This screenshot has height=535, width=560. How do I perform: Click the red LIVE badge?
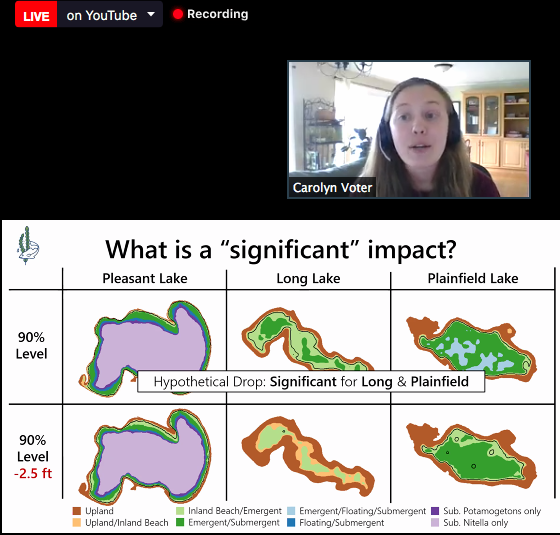click(36, 14)
